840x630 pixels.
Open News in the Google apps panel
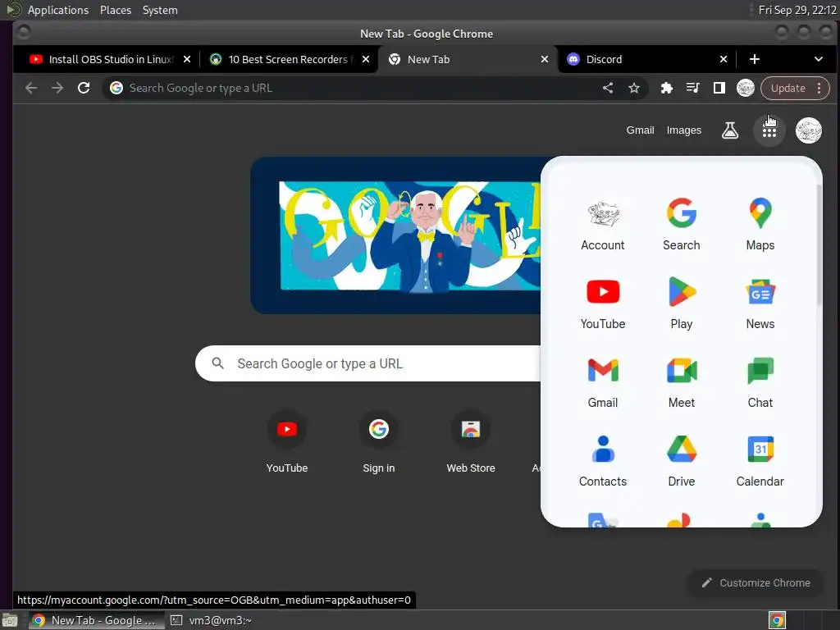pyautogui.click(x=760, y=304)
